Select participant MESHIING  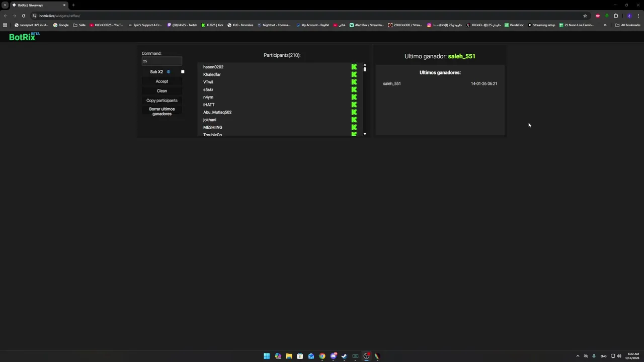(212, 127)
